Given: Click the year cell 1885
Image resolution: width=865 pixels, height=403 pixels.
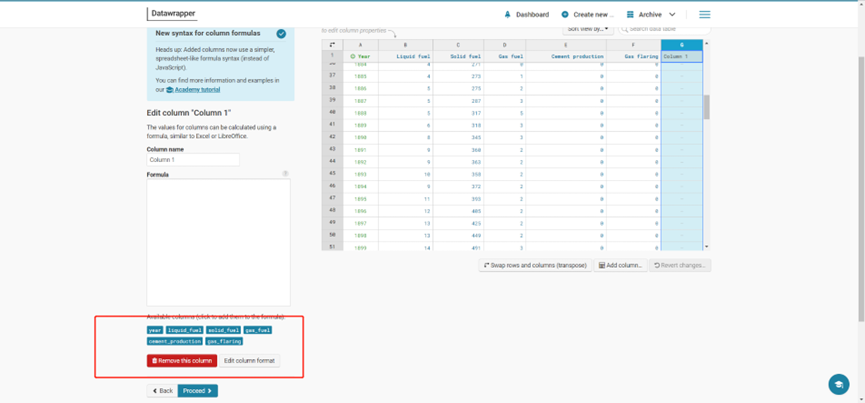Looking at the screenshot, I should (x=360, y=76).
